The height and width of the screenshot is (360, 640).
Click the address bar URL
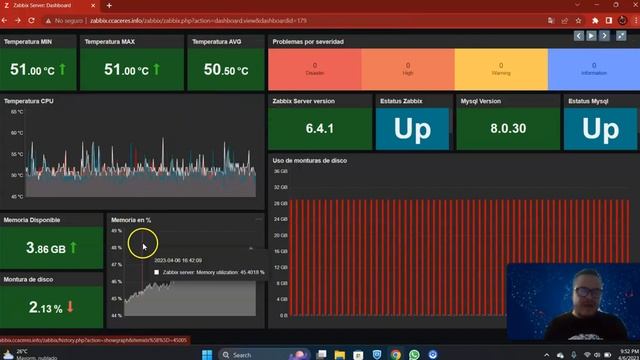coord(198,20)
